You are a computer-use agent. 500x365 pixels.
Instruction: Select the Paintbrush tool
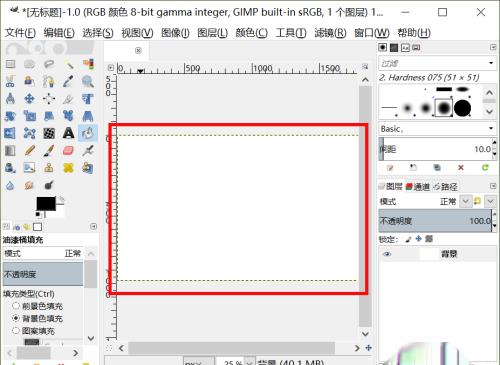[x=49, y=150]
